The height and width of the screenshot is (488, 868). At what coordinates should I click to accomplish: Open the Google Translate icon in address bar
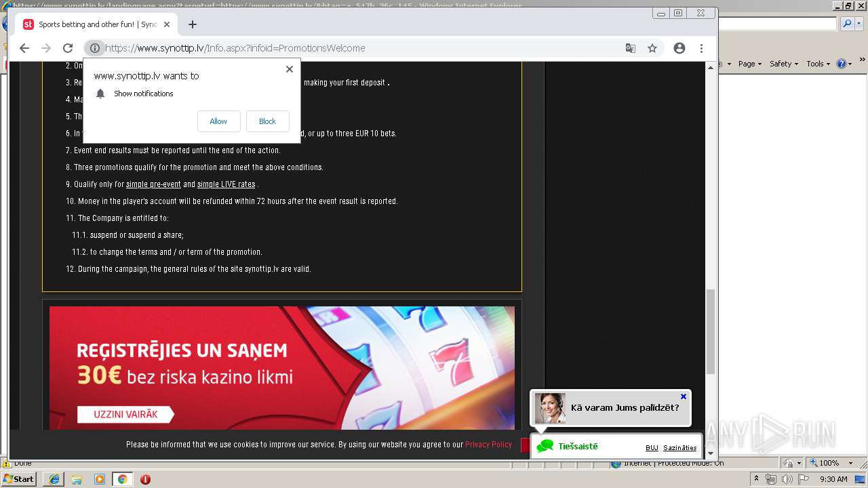pos(631,48)
